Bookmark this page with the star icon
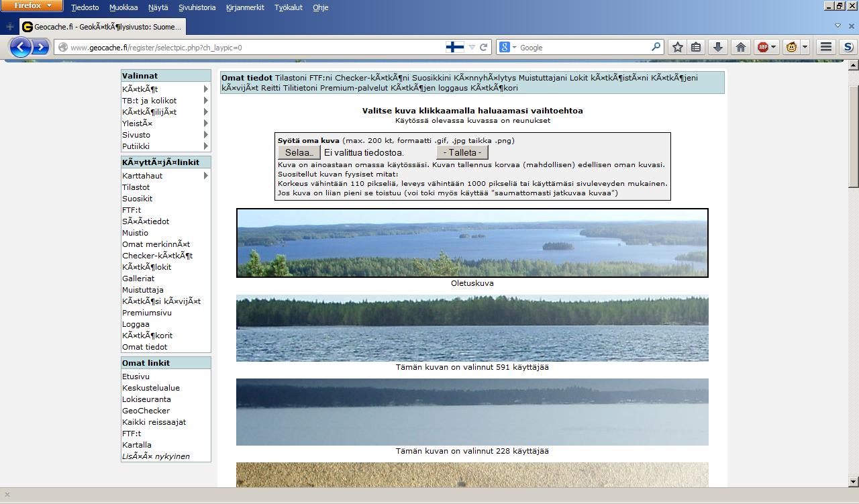 678,47
